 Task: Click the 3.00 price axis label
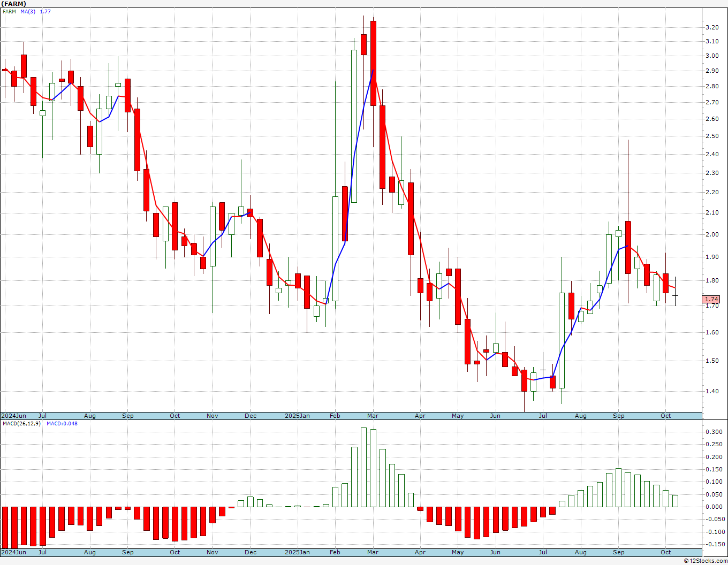pos(712,56)
